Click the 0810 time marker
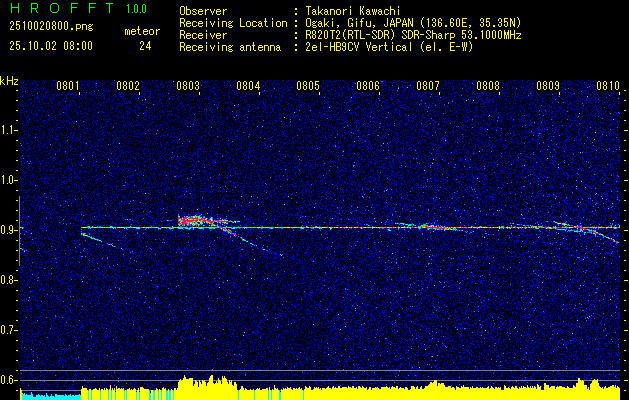This screenshot has width=629, height=400. [x=608, y=86]
